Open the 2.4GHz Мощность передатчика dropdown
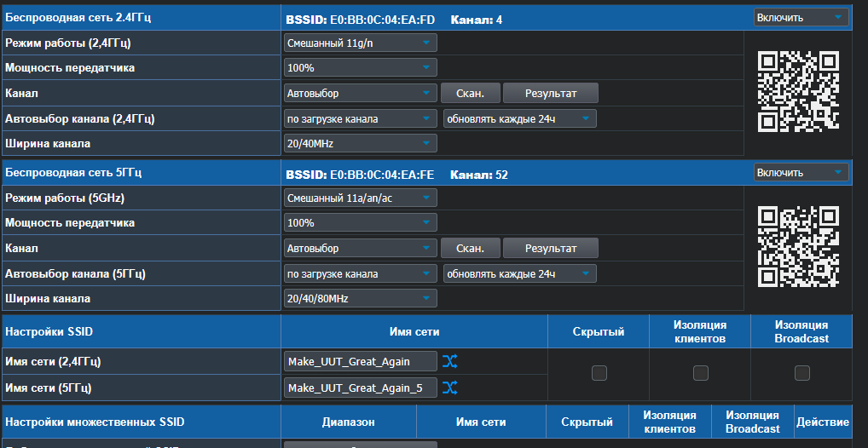 (360, 67)
